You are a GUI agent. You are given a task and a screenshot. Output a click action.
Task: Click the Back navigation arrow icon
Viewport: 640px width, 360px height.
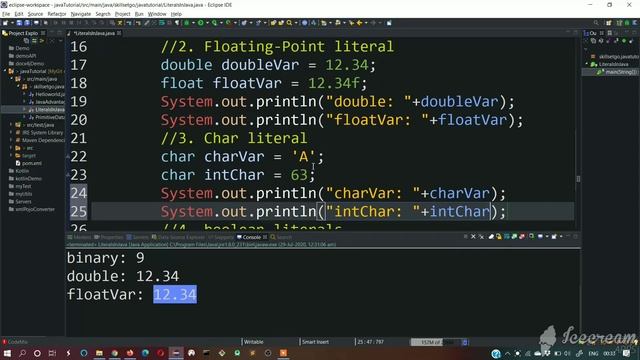[x=359, y=23]
